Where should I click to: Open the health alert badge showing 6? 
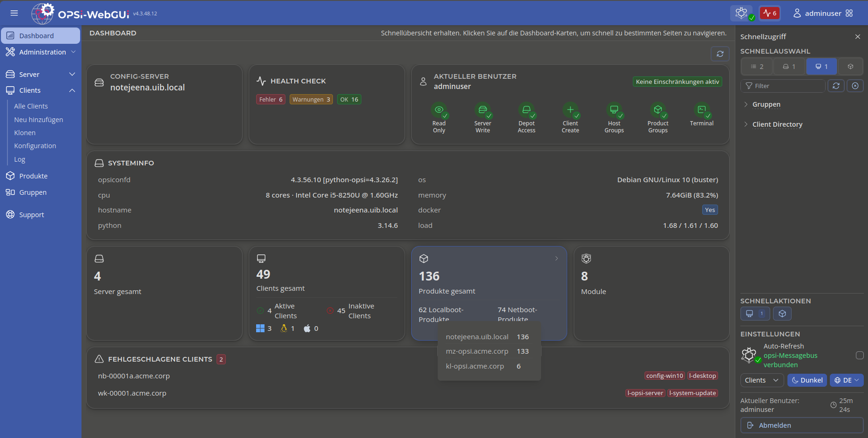(770, 13)
